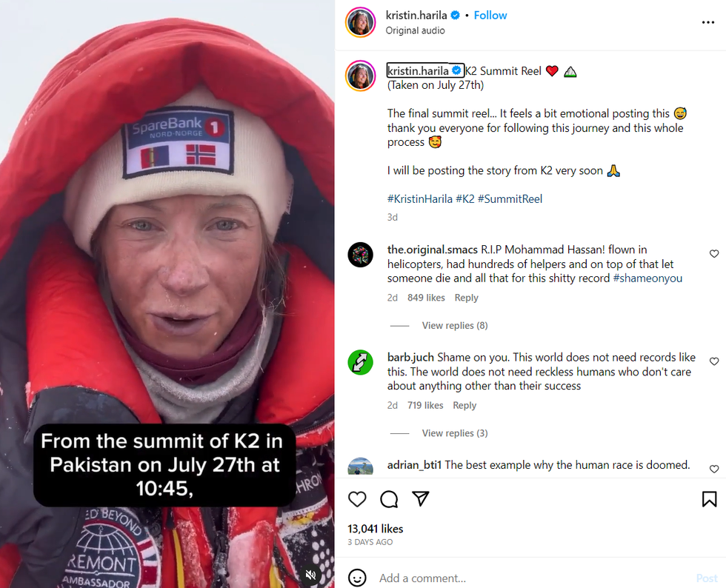Image resolution: width=726 pixels, height=588 pixels.
Task: Like the.original.smacs comment heart
Action: point(714,254)
